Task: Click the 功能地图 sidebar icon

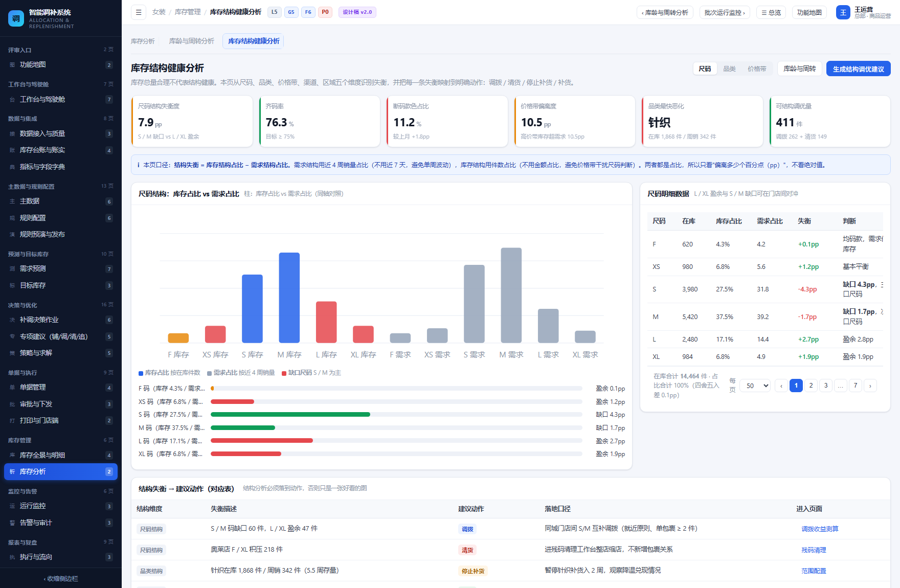Action: click(x=12, y=65)
